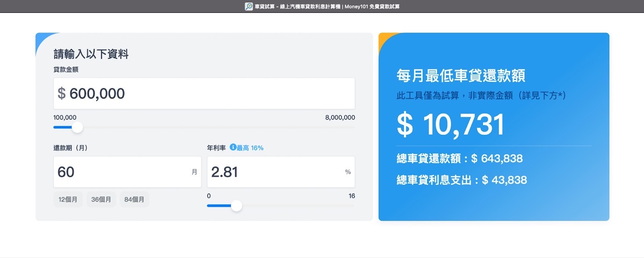The height and width of the screenshot is (258, 644).
Task: Click the 月 unit in repayment field
Action: [194, 172]
